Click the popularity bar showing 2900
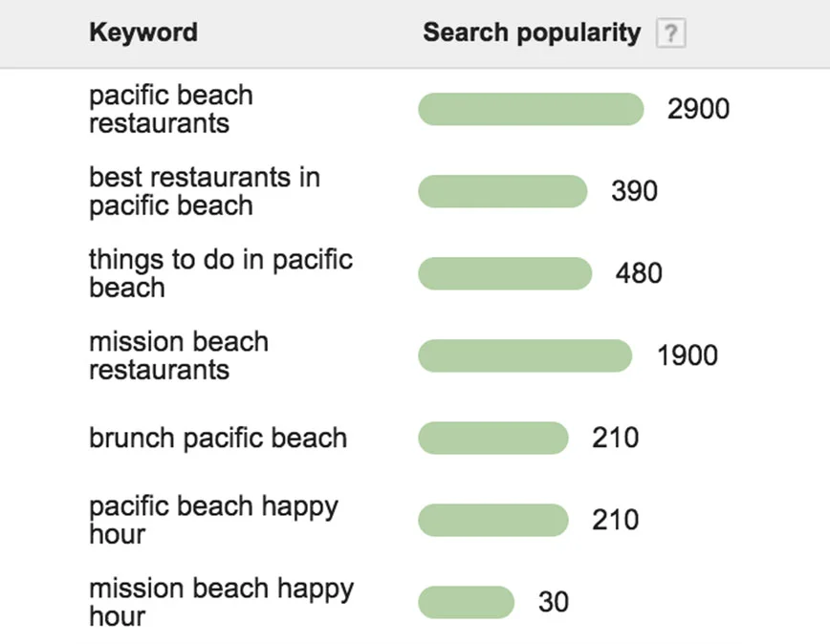Screen dimensions: 830x644 (531, 109)
